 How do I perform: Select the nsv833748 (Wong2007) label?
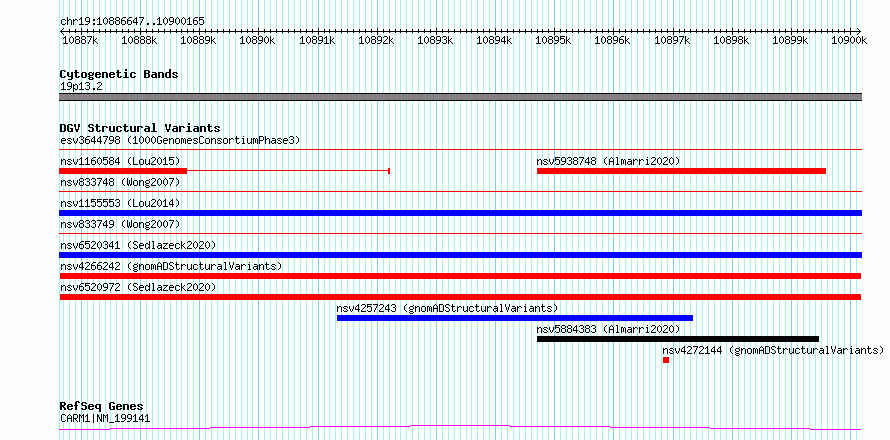click(x=120, y=182)
